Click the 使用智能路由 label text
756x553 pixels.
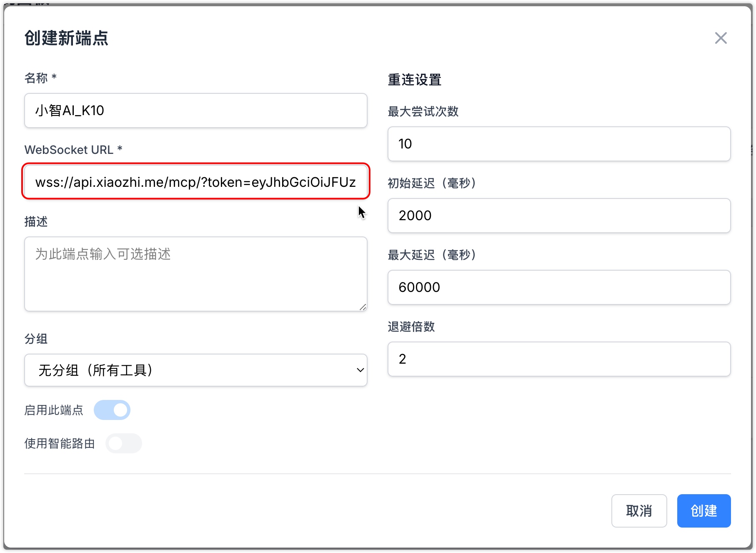point(60,443)
